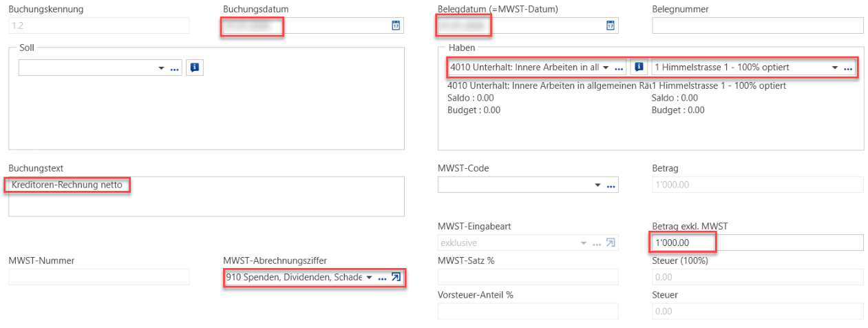The image size is (868, 328).
Task: Open the Buchungsdatum calendar picker
Action: click(396, 25)
